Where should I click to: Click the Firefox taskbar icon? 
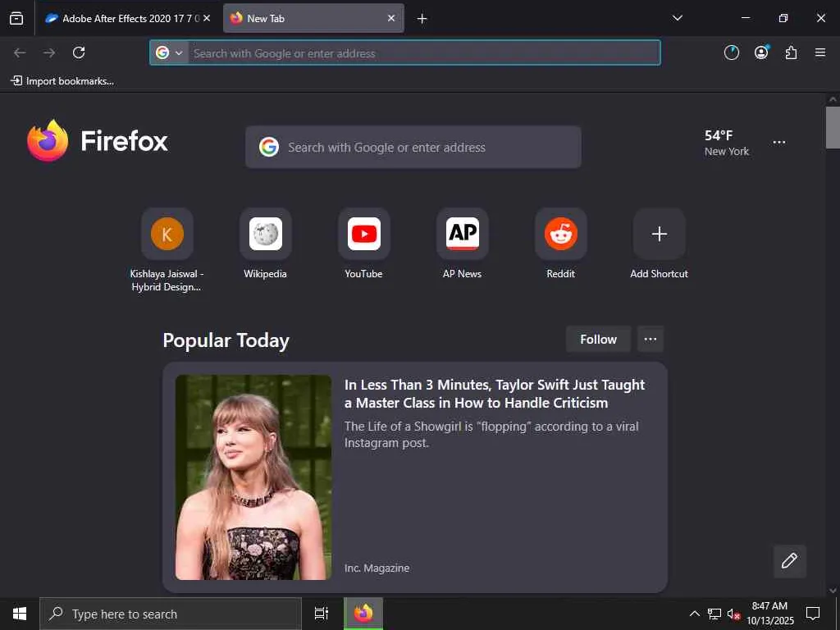pyautogui.click(x=363, y=614)
